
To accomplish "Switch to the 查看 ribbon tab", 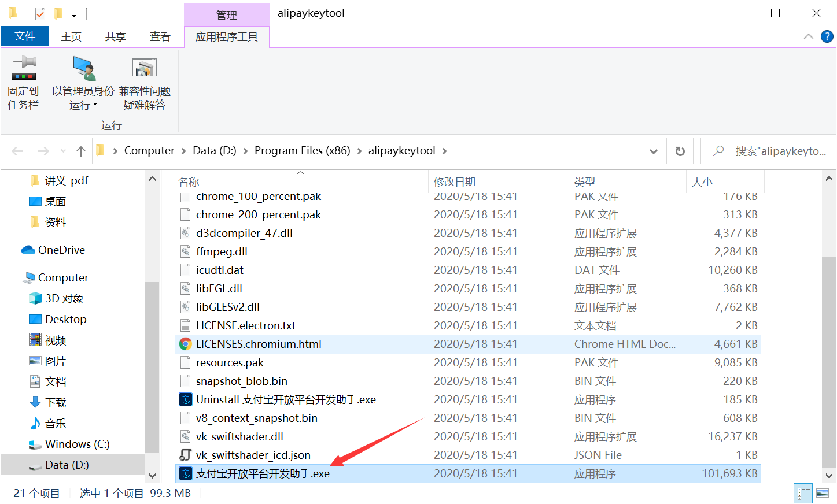I will tap(160, 37).
